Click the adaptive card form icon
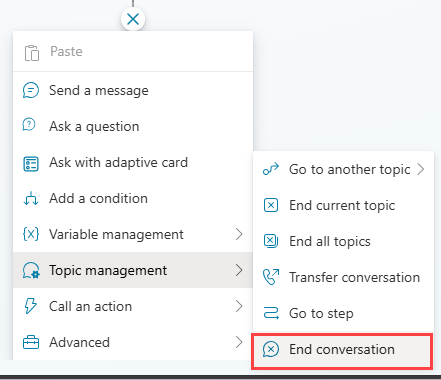 [x=31, y=164]
